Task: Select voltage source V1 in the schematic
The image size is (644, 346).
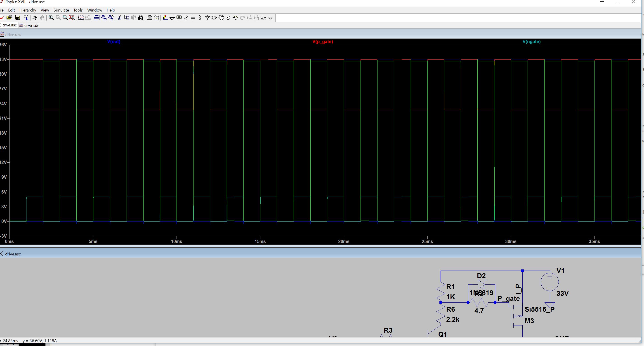Action: pos(550,282)
